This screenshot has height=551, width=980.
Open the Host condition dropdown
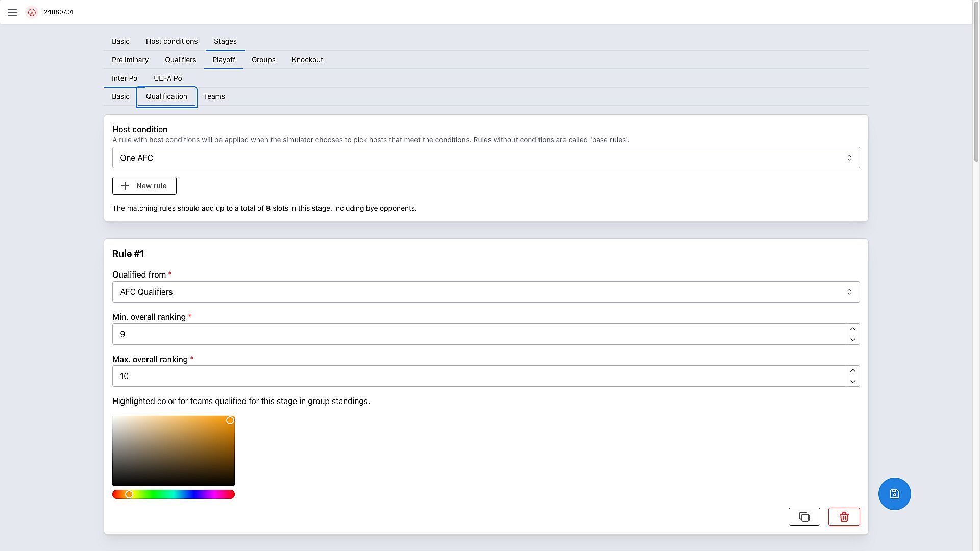click(x=485, y=158)
